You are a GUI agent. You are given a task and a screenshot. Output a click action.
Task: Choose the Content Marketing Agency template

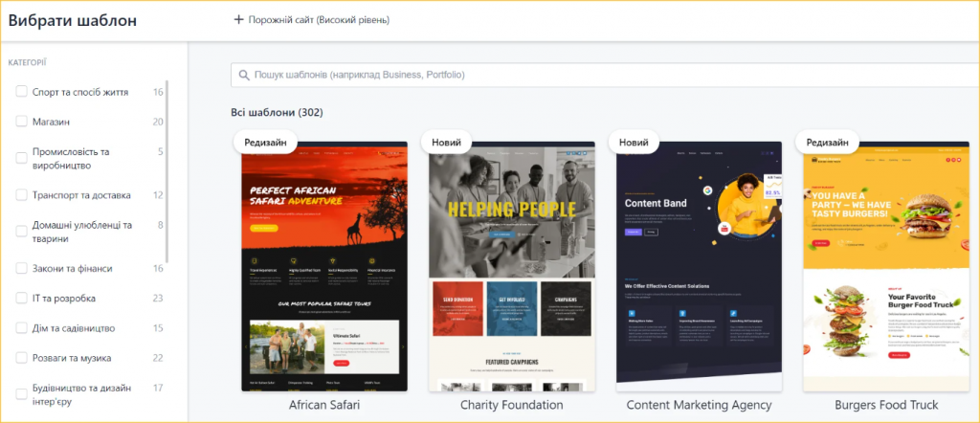[699, 267]
